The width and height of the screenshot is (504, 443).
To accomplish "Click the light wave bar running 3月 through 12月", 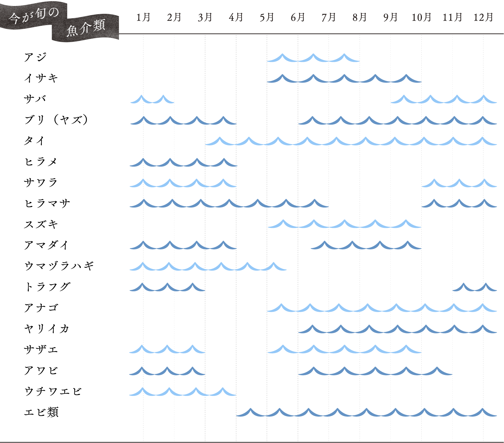I will [351, 142].
